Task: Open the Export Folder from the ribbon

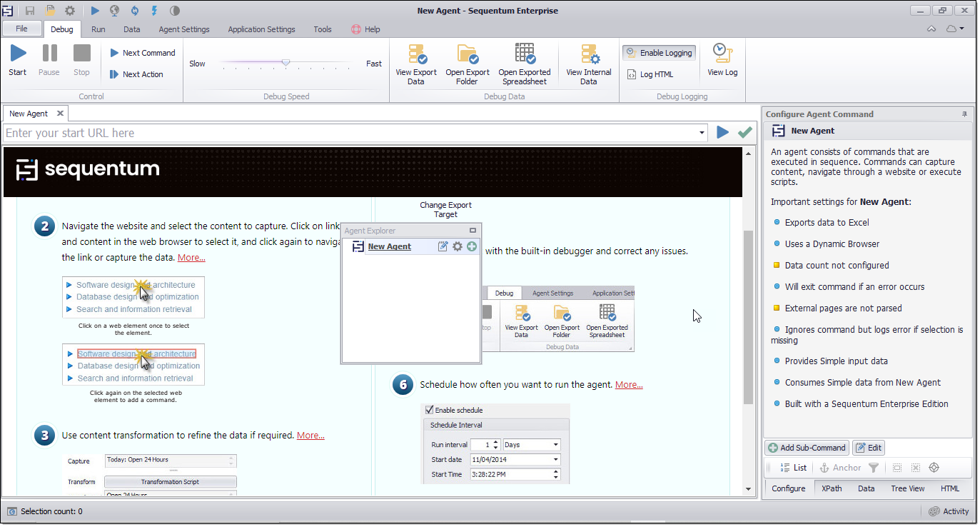Action: pos(468,55)
